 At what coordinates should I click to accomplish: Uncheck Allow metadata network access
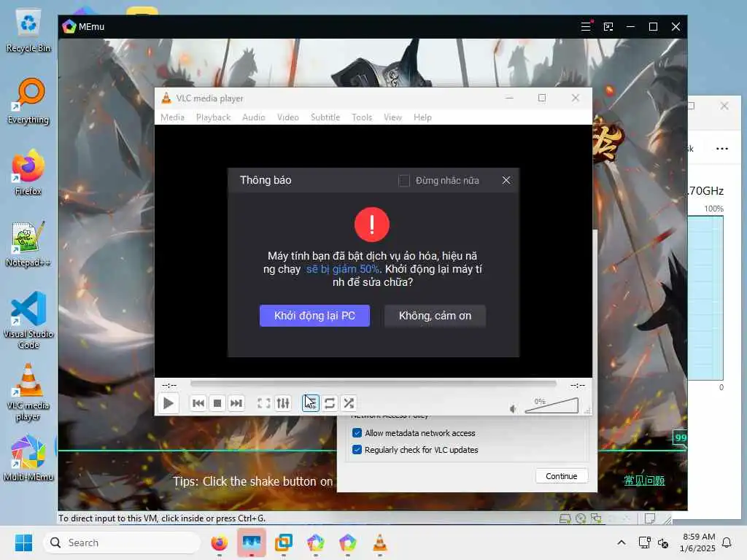click(x=357, y=433)
